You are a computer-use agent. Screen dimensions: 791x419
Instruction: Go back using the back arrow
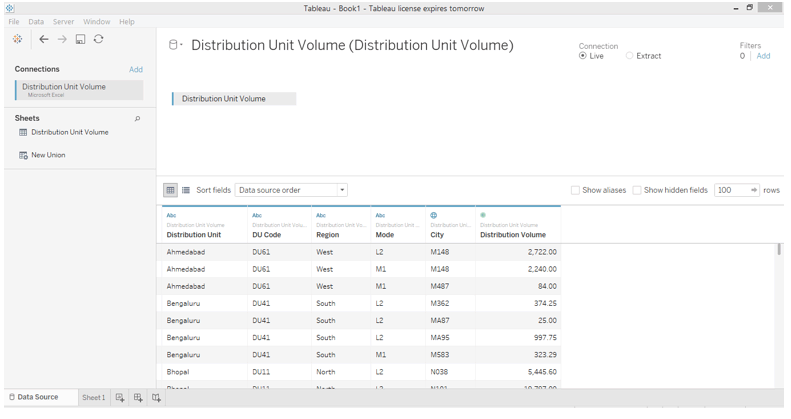point(44,39)
